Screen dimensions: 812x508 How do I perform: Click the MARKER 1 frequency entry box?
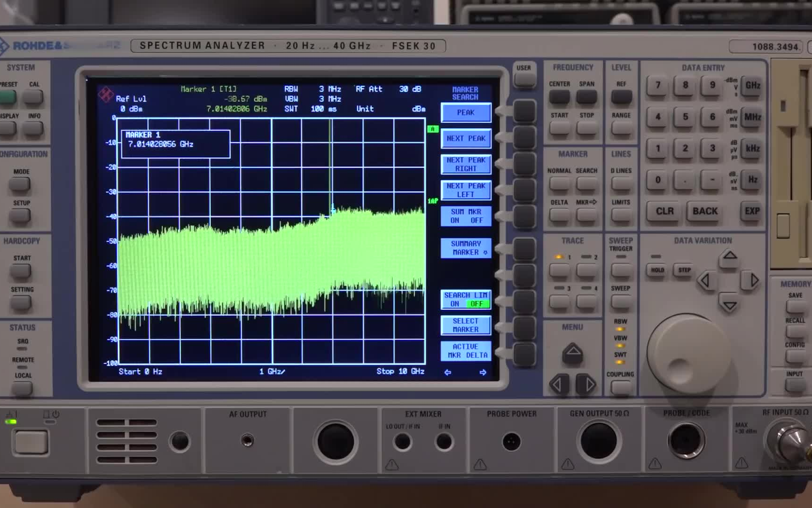point(176,144)
